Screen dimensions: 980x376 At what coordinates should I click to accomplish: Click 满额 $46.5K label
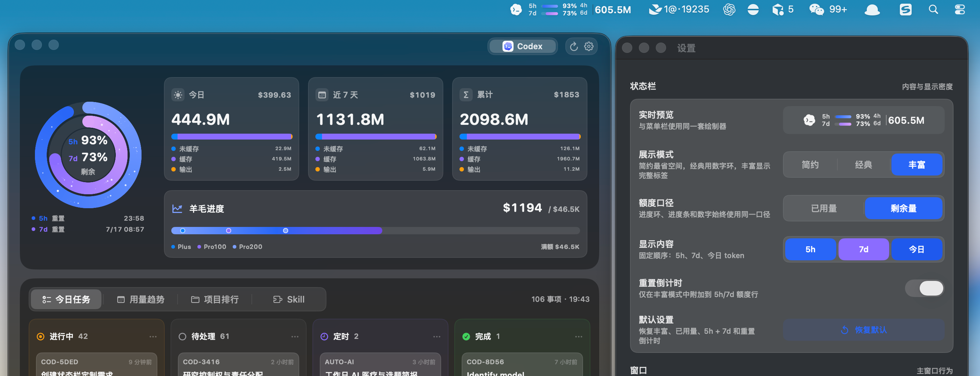560,247
